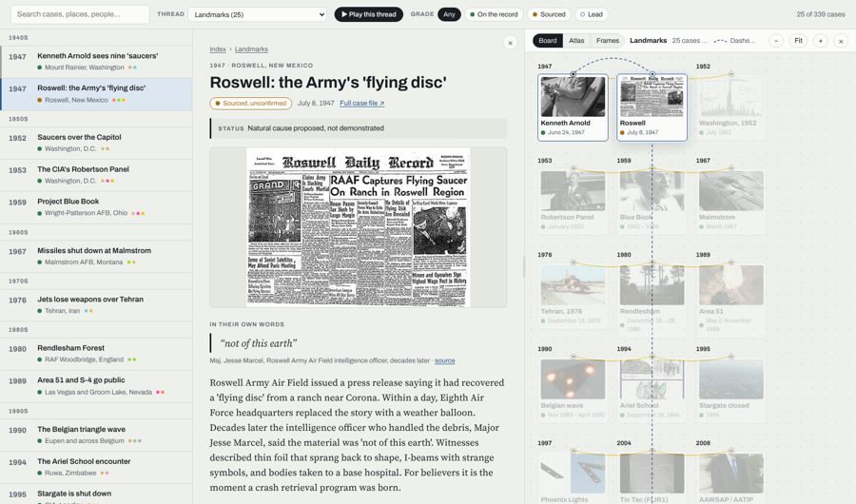Open the Washington, 1952 board card
Viewport: 856px width, 504px height.
click(x=731, y=107)
